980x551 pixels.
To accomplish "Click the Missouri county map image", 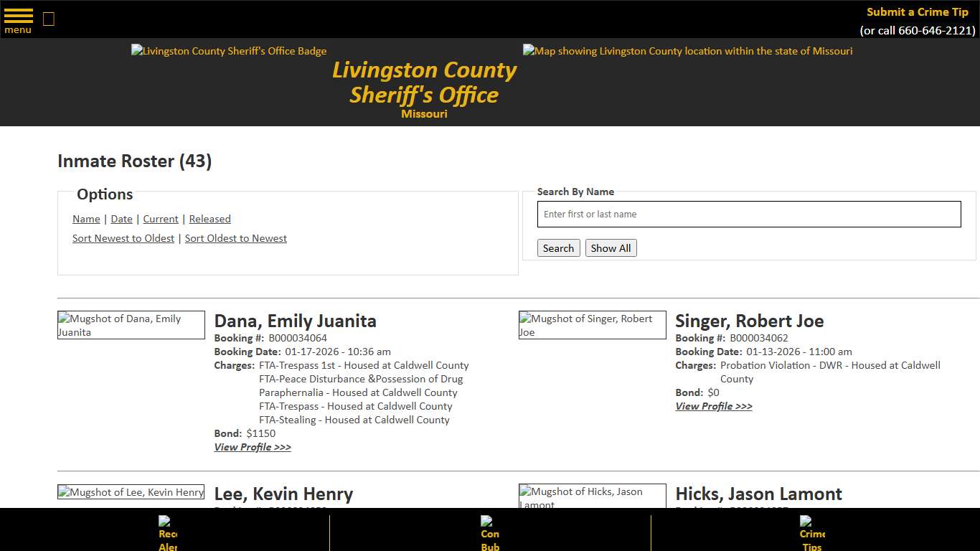I will coord(687,51).
